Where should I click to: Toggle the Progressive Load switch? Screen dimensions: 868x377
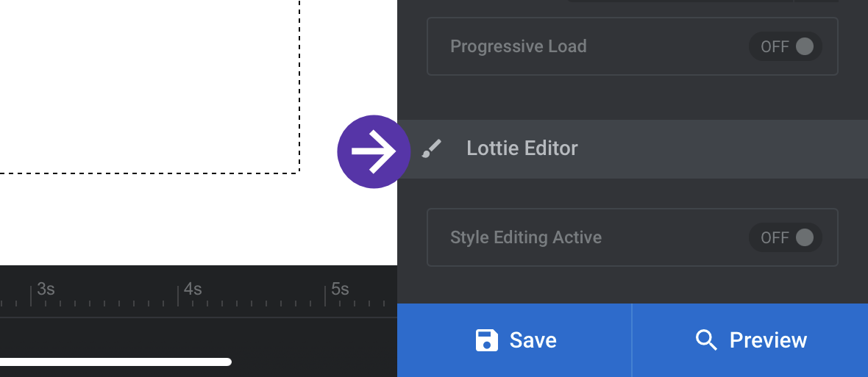pyautogui.click(x=785, y=46)
